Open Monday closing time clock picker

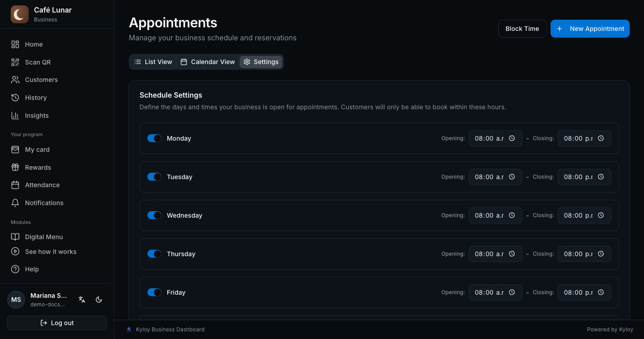(x=601, y=138)
